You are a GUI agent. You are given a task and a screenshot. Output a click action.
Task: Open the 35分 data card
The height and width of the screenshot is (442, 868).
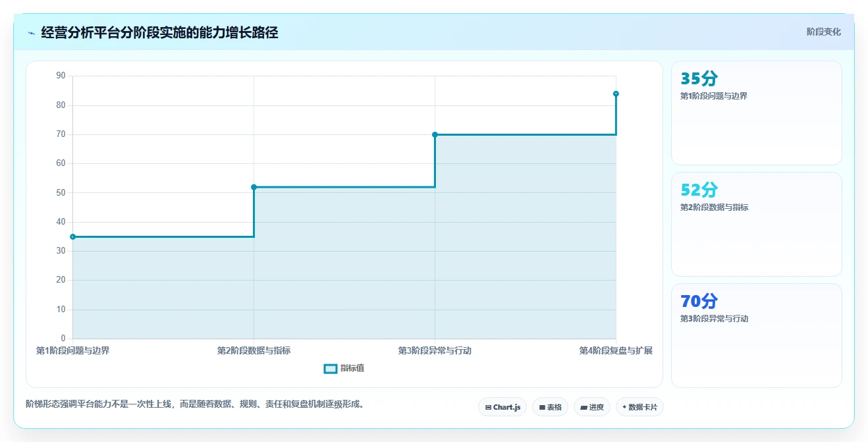[x=756, y=113]
